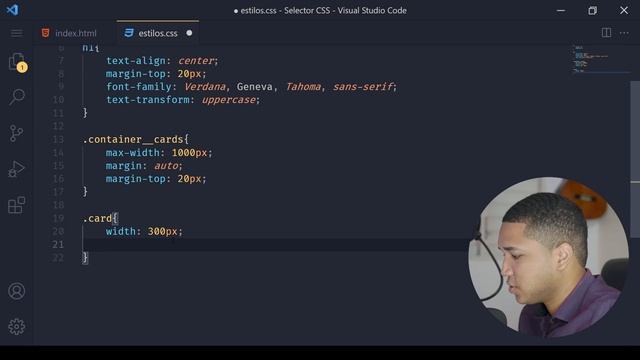Click the VS Code logo icon
The image size is (640, 360).
(12, 10)
